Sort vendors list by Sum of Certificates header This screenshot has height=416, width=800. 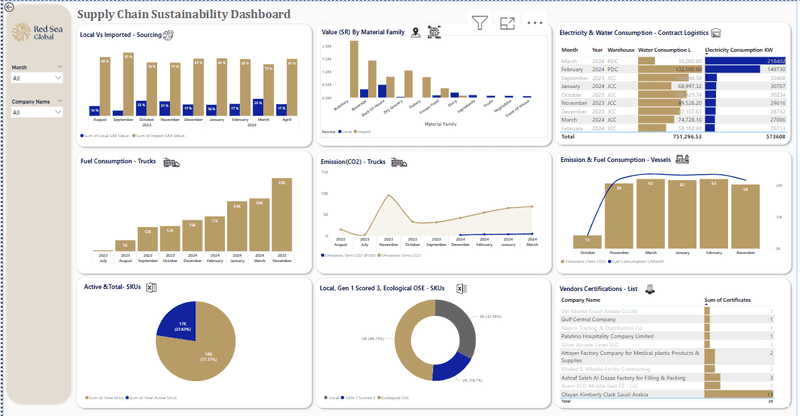click(728, 300)
